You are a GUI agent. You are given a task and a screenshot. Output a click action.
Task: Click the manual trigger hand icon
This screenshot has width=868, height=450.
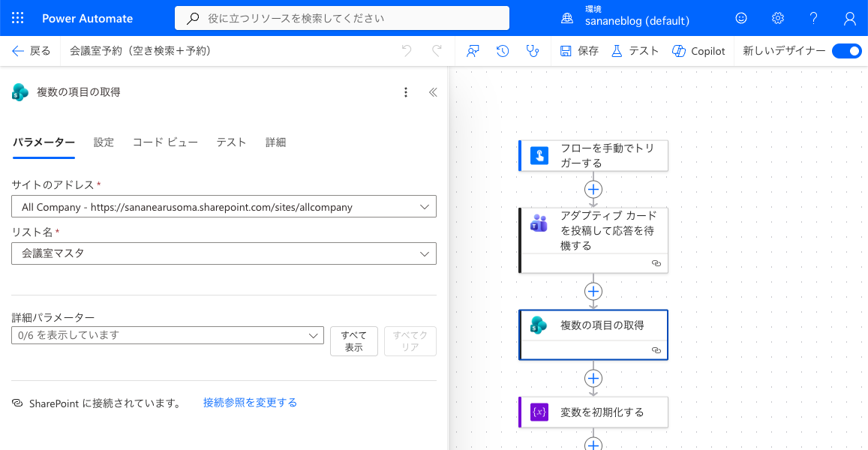tap(539, 155)
